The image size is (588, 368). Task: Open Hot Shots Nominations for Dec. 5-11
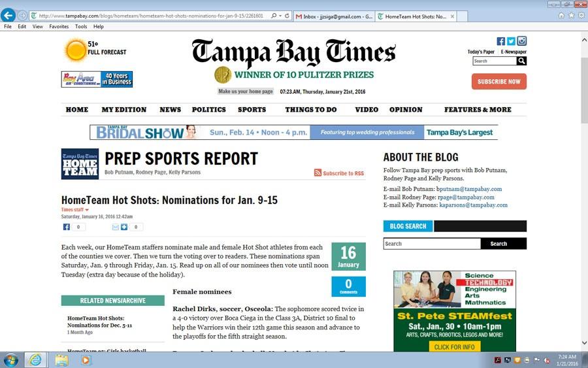pyautogui.click(x=99, y=322)
